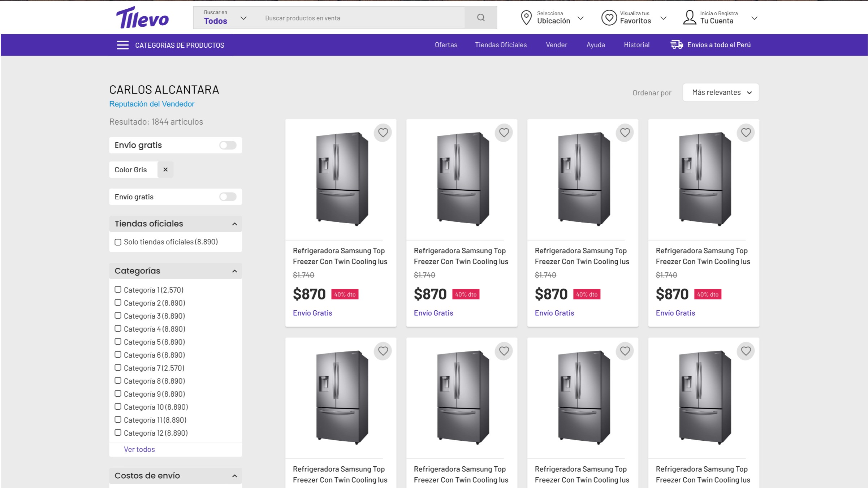
Task: Check the Categoría 2 checkbox
Action: point(118,302)
